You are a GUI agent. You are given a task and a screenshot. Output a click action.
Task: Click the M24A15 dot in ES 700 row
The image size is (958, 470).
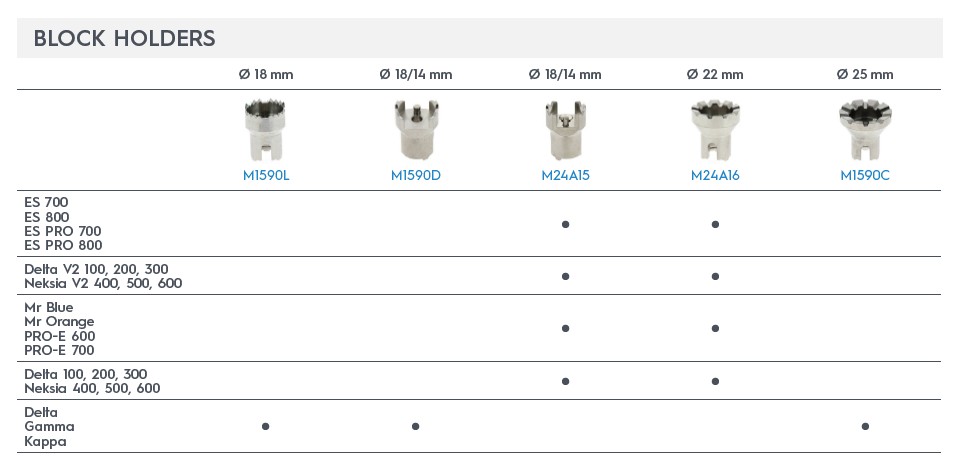point(566,224)
